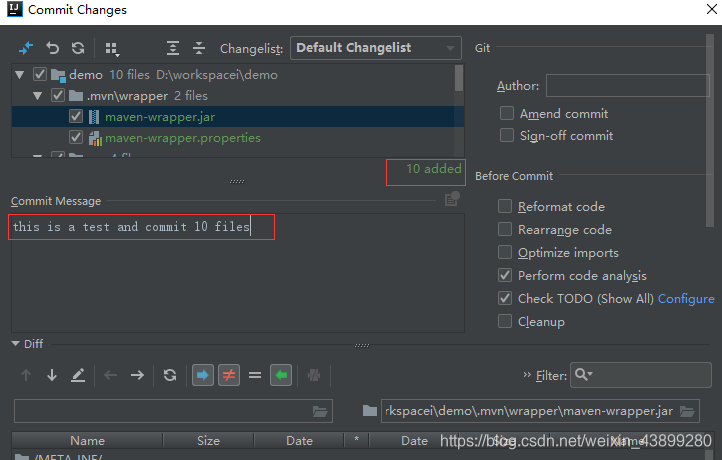This screenshot has width=722, height=460.
Task: Click the Show Diff arrows icon
Action: 26,48
